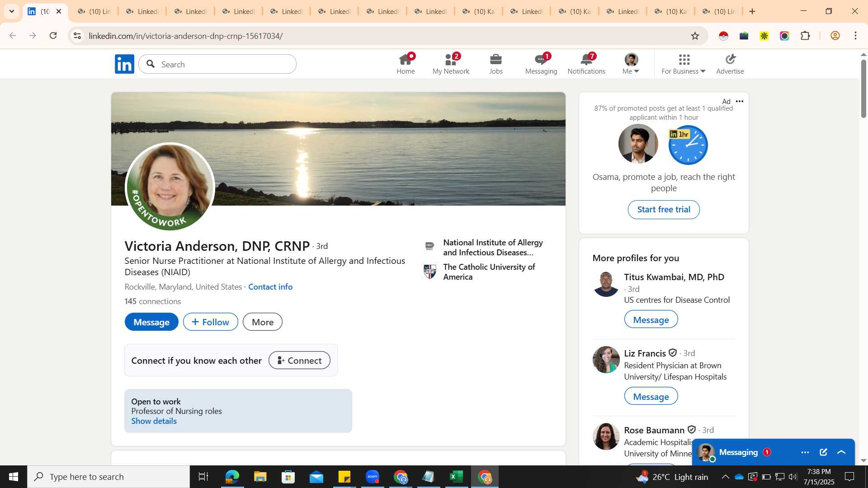Message Liz Francis
The image size is (868, 488).
[x=651, y=396]
